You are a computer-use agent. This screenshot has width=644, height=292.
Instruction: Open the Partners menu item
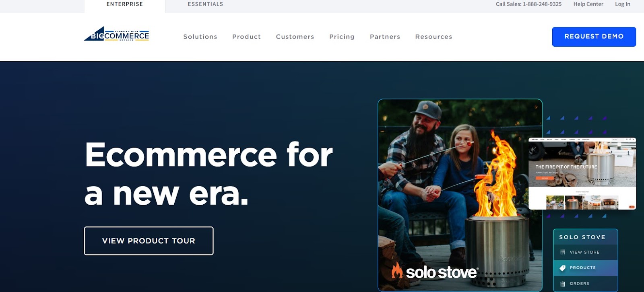click(385, 37)
